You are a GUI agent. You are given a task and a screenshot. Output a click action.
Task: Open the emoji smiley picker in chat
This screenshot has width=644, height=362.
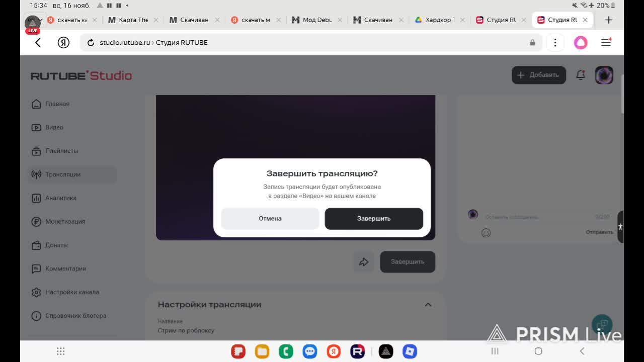click(x=486, y=233)
